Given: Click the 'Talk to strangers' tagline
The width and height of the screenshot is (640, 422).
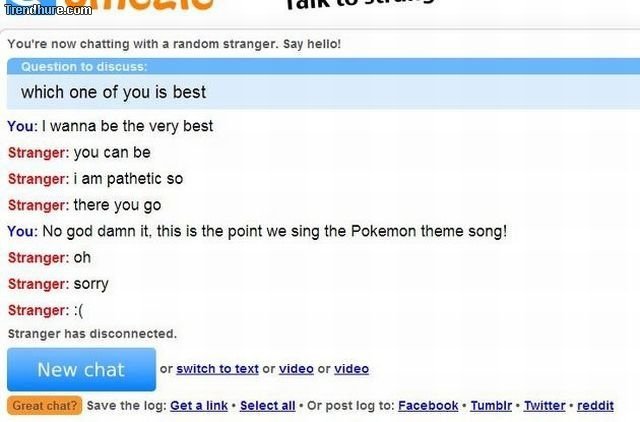Looking at the screenshot, I should coord(360,6).
